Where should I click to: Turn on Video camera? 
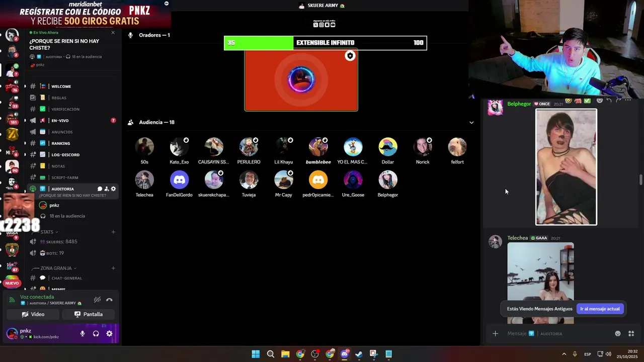pos(33,314)
